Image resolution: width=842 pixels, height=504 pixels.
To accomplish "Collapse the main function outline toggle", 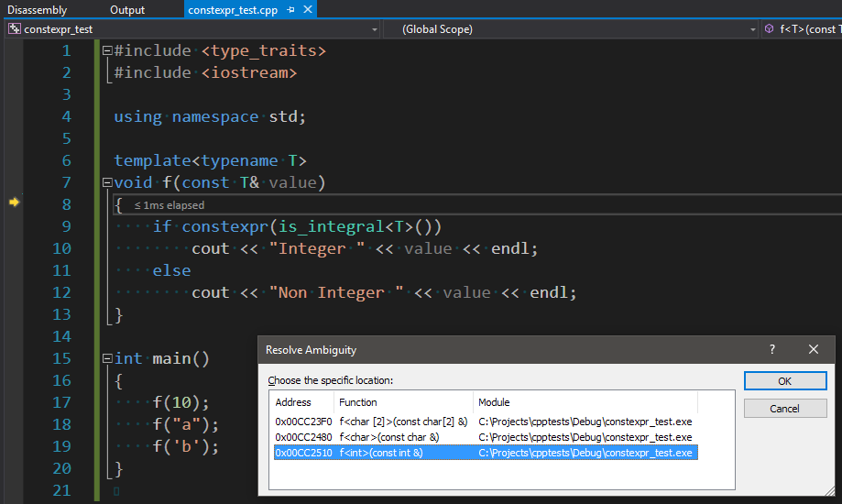I will coord(108,359).
